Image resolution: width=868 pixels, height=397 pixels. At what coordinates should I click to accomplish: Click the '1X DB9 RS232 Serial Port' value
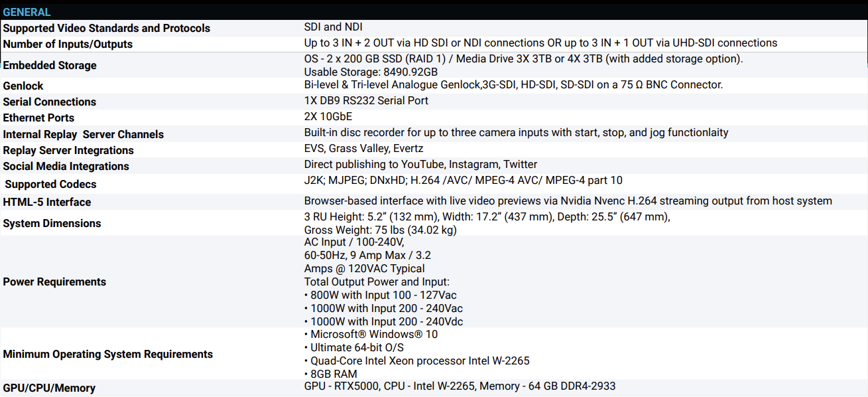pos(366,101)
